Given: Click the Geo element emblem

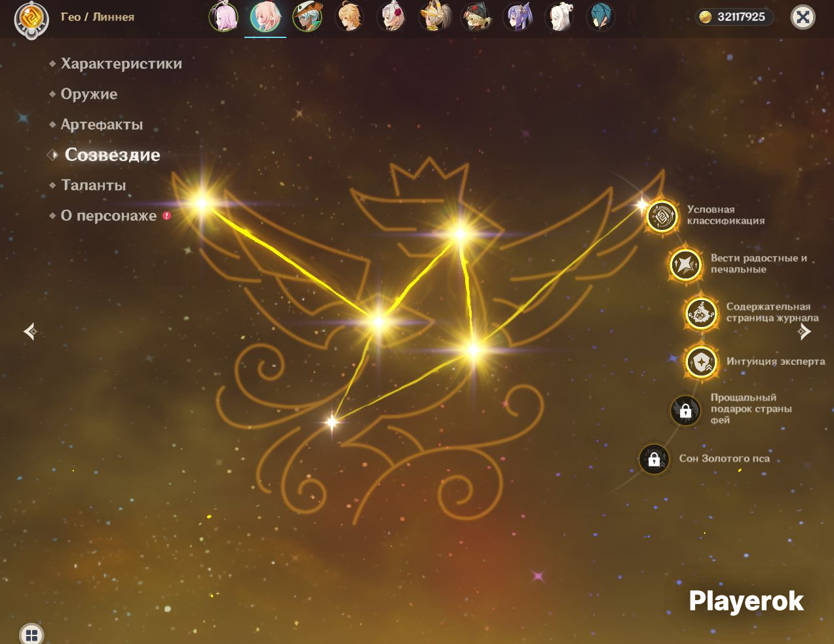Looking at the screenshot, I should pyautogui.click(x=30, y=18).
